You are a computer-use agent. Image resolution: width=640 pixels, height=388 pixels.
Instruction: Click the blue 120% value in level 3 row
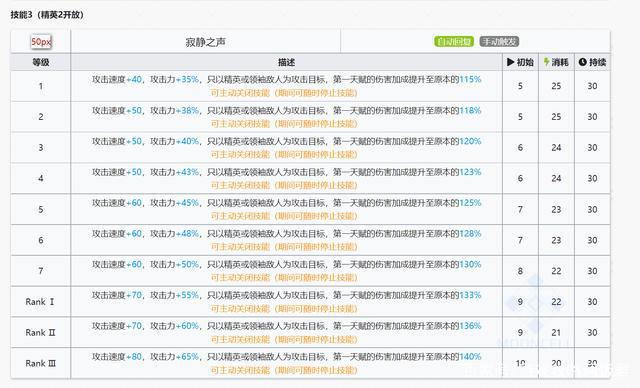tap(470, 141)
